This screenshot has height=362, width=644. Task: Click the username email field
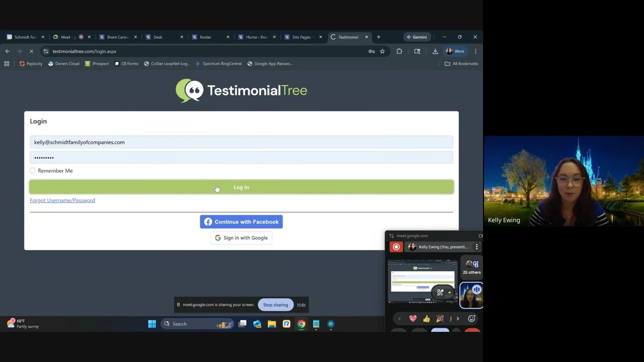pos(241,142)
